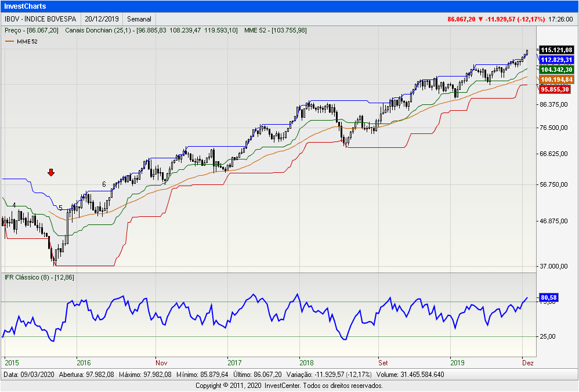Click the red 95.855,30 lower channel label
Viewport: 579px width, 392px height.
pyautogui.click(x=555, y=89)
